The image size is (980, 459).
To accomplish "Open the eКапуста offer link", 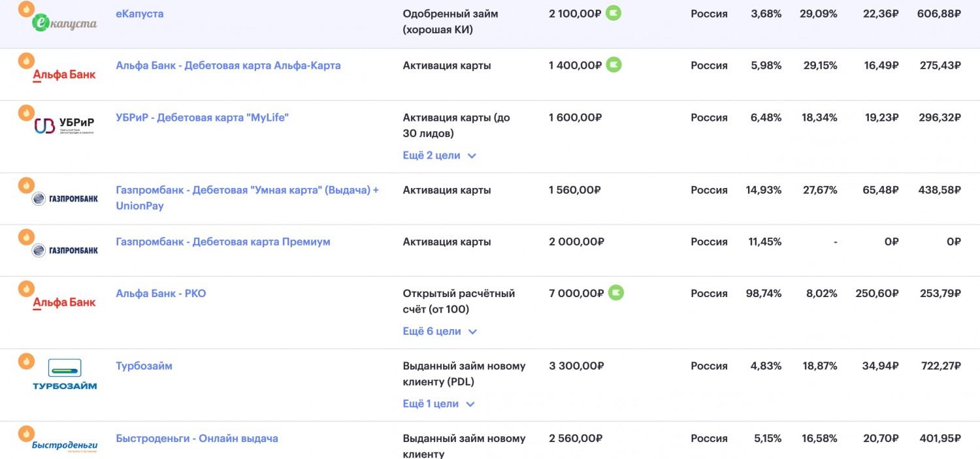I will pyautogui.click(x=140, y=13).
